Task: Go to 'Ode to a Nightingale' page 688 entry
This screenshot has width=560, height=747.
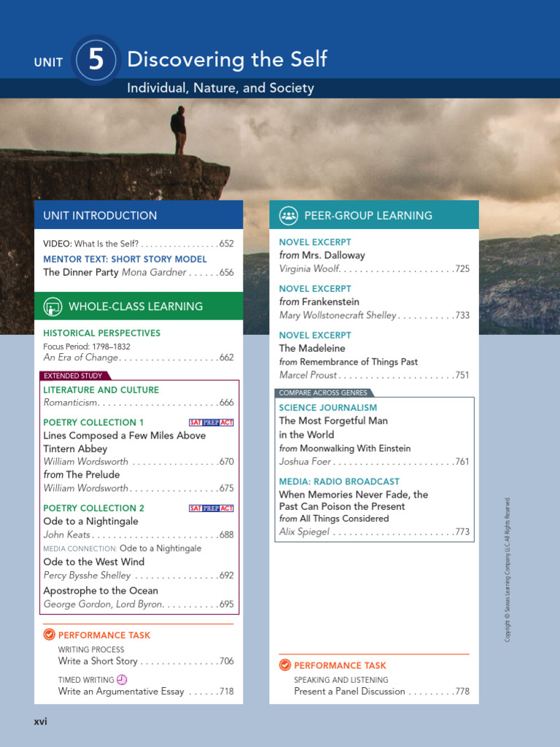Action: [x=90, y=522]
